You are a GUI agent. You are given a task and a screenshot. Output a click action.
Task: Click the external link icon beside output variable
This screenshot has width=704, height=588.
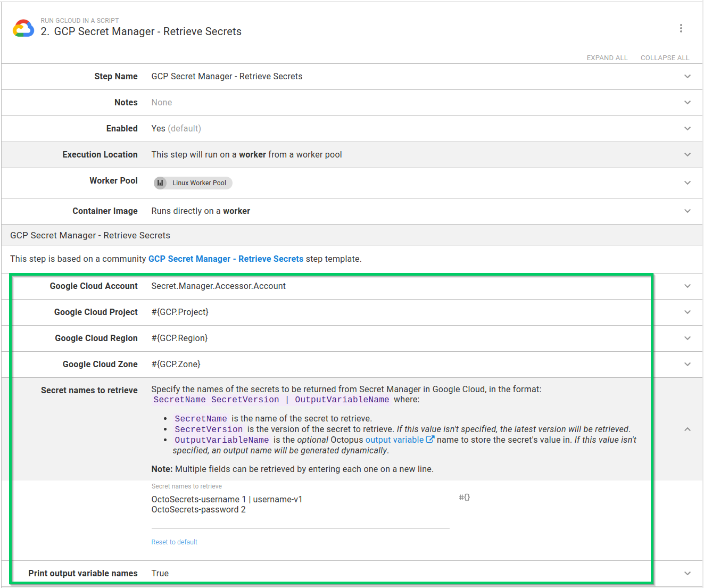tap(430, 439)
